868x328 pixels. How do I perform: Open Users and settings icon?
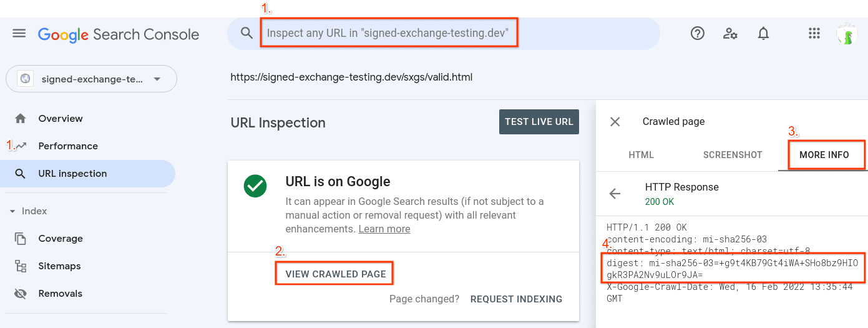(x=730, y=34)
